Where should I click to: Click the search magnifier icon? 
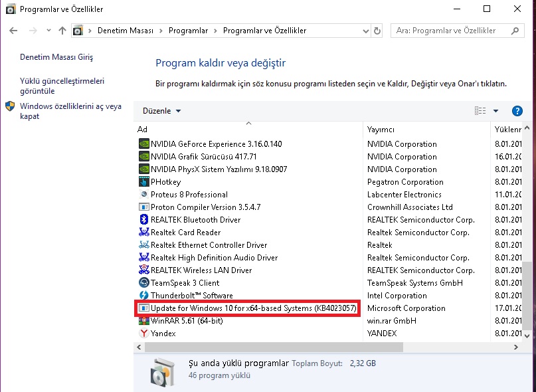[x=515, y=31]
